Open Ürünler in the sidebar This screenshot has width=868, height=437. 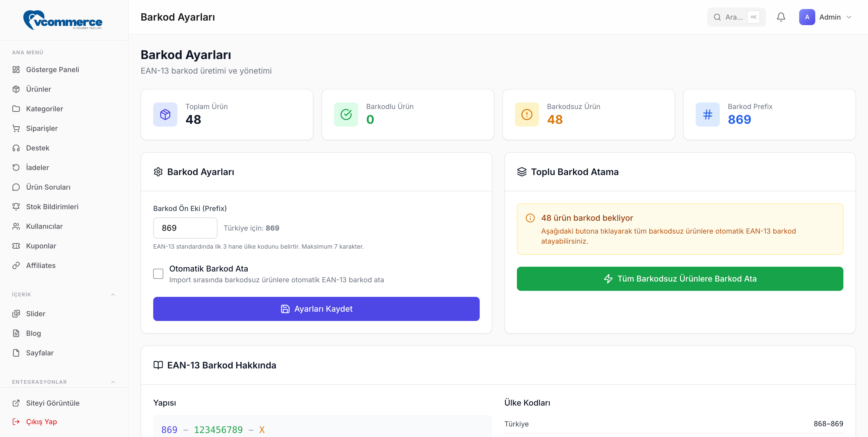click(38, 89)
